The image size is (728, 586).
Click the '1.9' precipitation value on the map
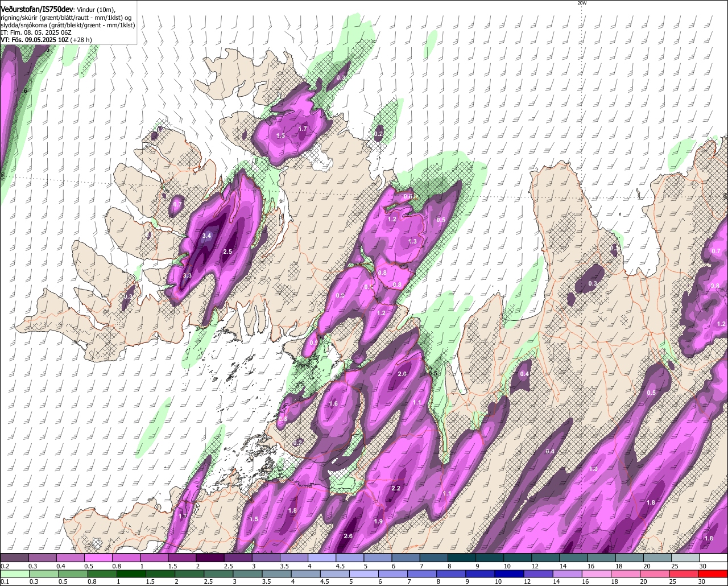coord(378,522)
